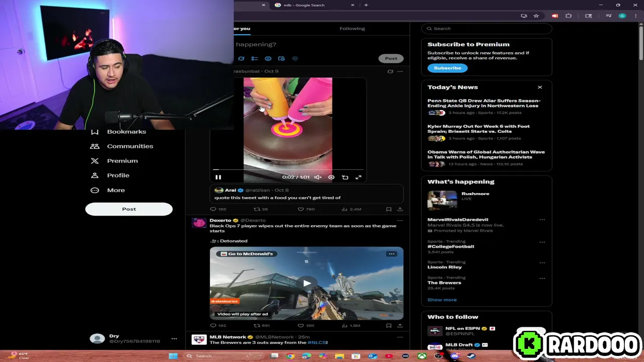Open the emoji picker in the compose box
This screenshot has width=644, height=362.
click(268, 59)
